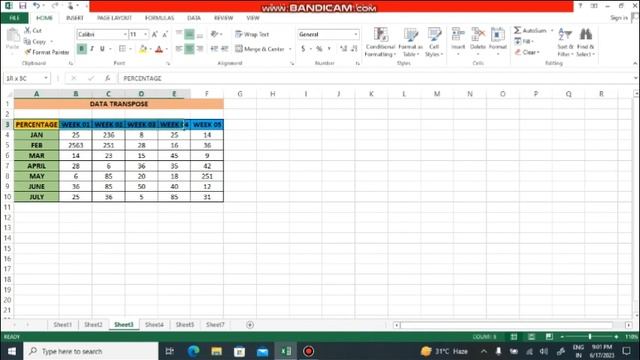Click the Accounting dollar format icon
640x360 pixels.
point(303,49)
